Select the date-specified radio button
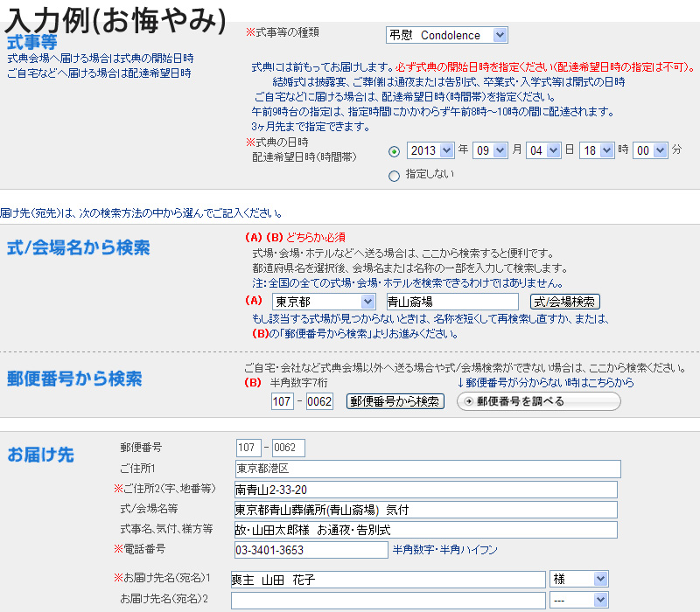The width and height of the screenshot is (700, 612). [394, 150]
